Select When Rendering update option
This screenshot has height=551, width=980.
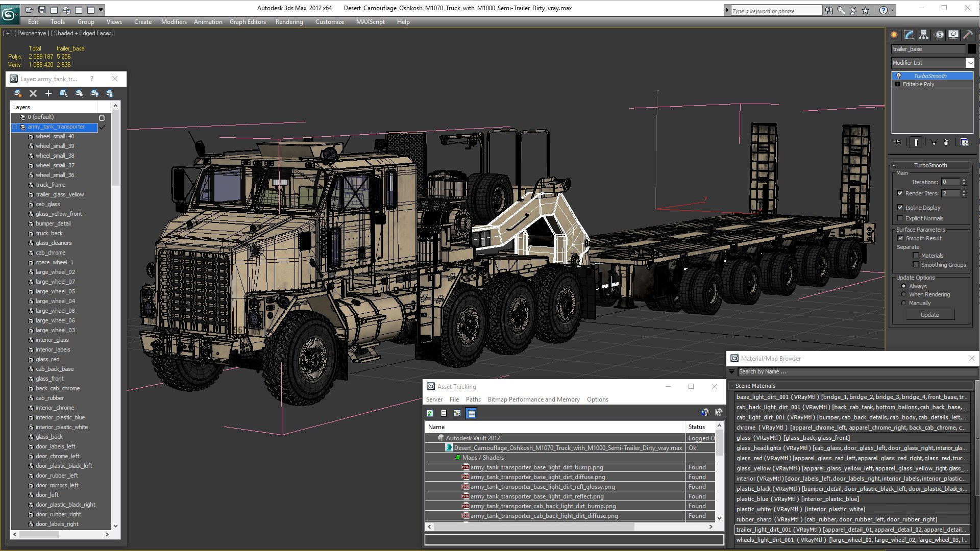click(x=903, y=294)
